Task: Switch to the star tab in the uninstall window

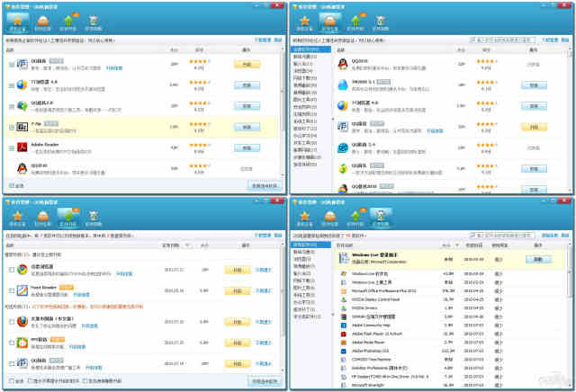Action: [x=304, y=218]
